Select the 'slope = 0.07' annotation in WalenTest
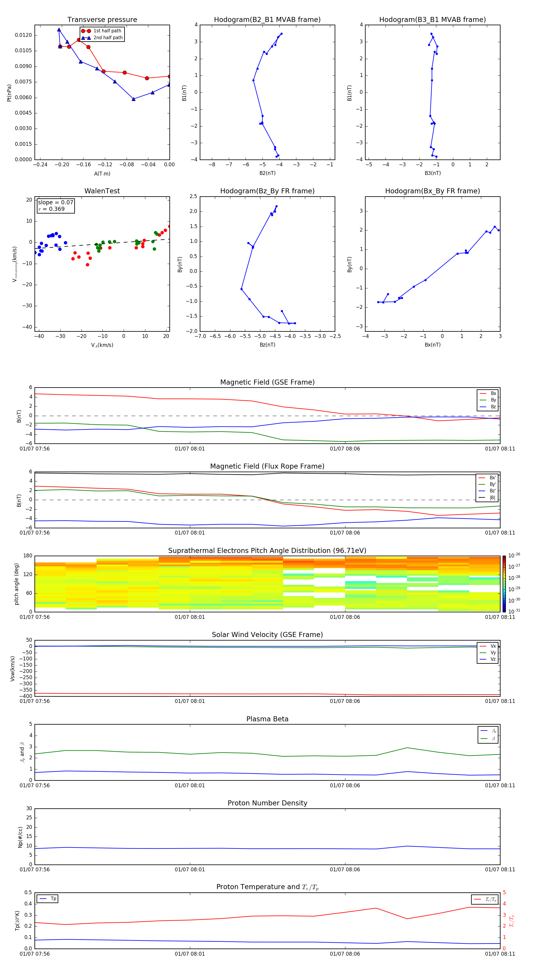This screenshot has height=980, width=535. [56, 203]
